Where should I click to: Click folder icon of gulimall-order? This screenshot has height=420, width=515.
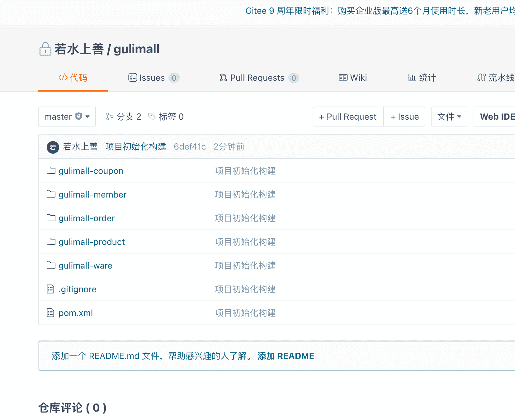coord(51,218)
